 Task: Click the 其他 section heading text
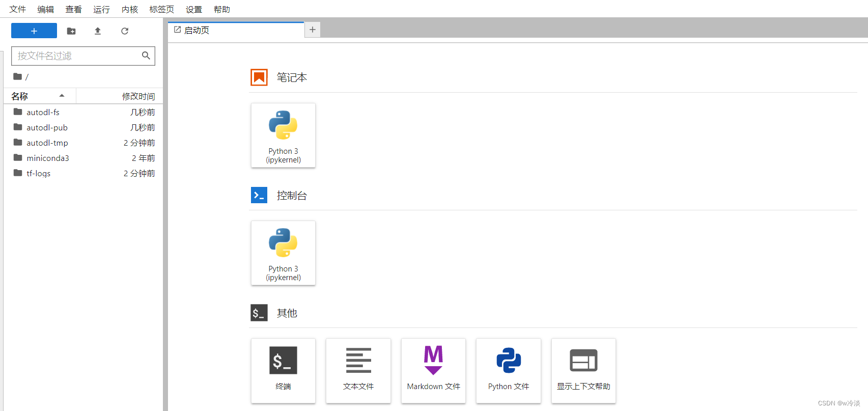pyautogui.click(x=287, y=313)
